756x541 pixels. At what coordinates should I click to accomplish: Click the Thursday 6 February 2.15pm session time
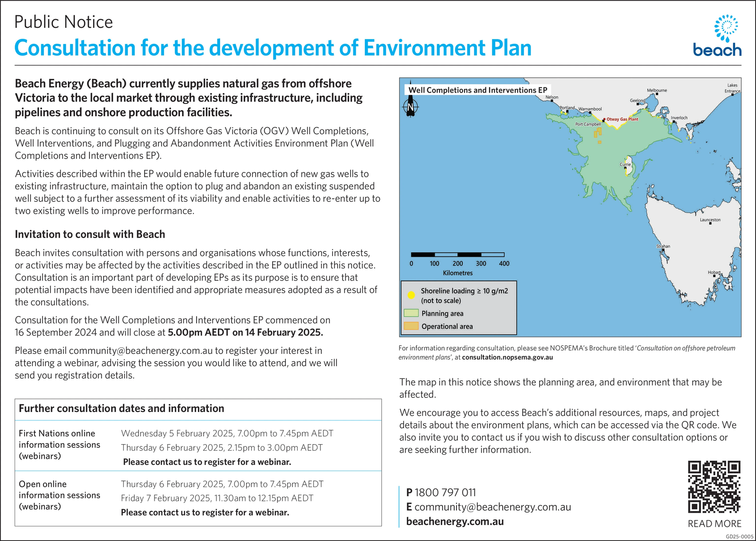[222, 447]
